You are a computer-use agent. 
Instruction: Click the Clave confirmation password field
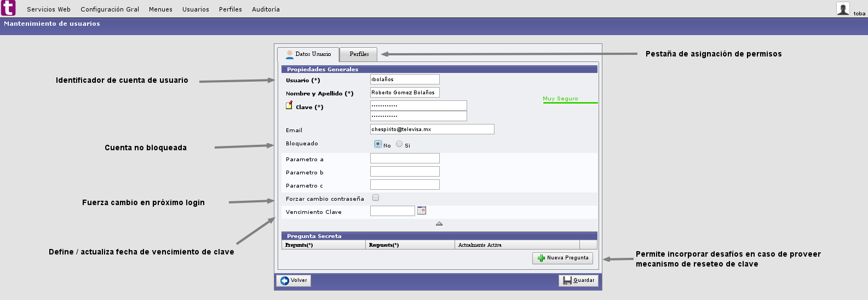tap(418, 116)
